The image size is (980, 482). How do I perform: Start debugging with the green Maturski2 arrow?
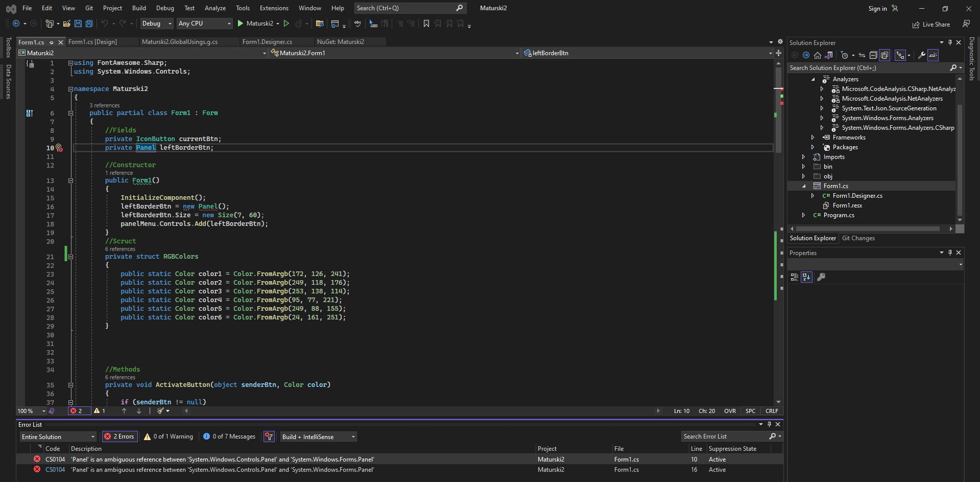(241, 24)
